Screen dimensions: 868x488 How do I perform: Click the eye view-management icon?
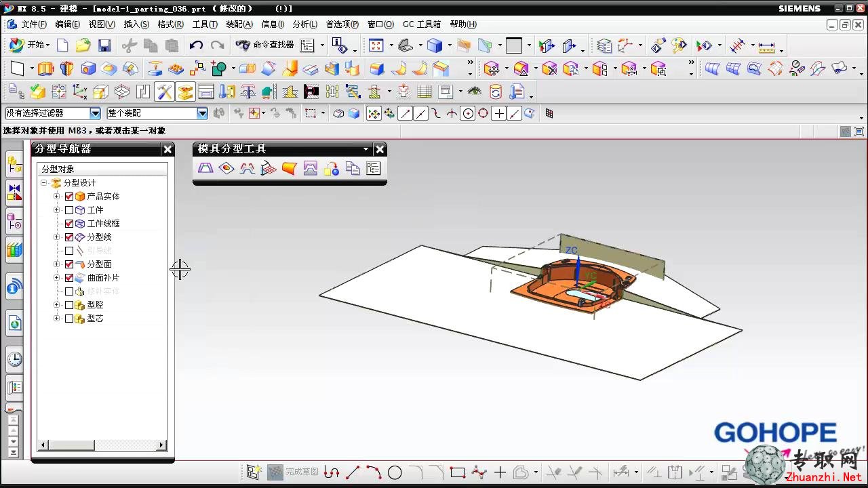[474, 91]
